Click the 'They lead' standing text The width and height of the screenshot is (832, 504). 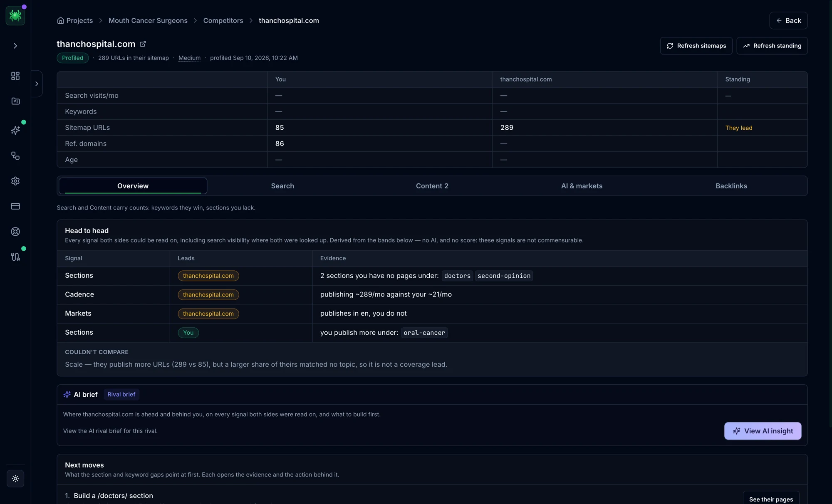739,128
